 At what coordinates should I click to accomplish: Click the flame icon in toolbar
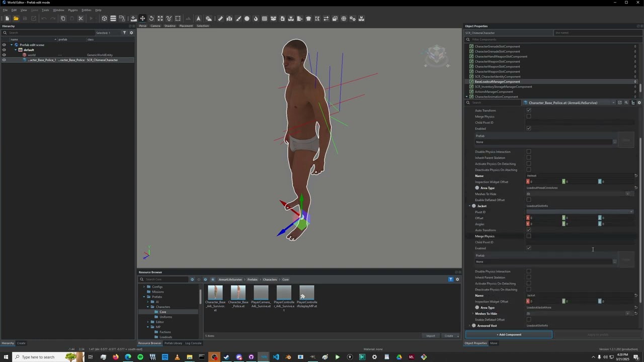click(256, 19)
